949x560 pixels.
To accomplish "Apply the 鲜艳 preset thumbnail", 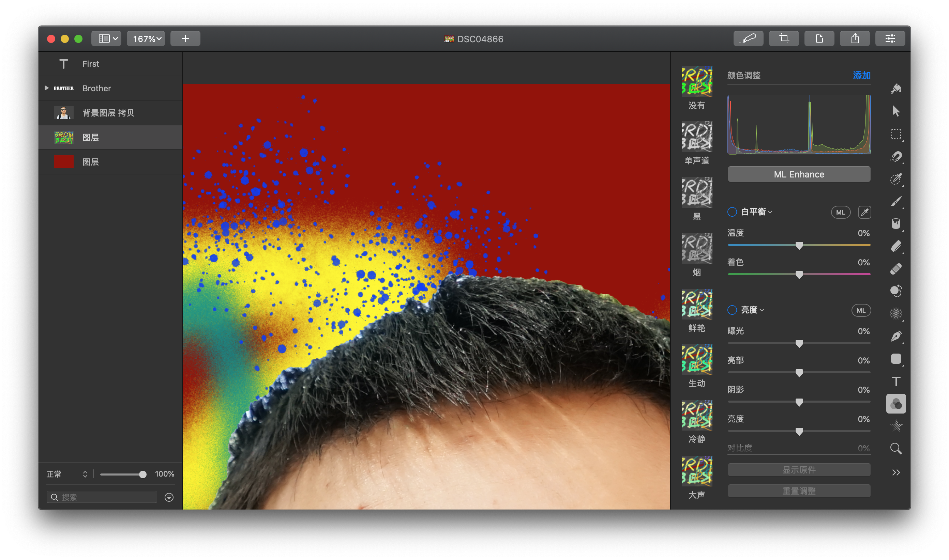I will click(696, 304).
